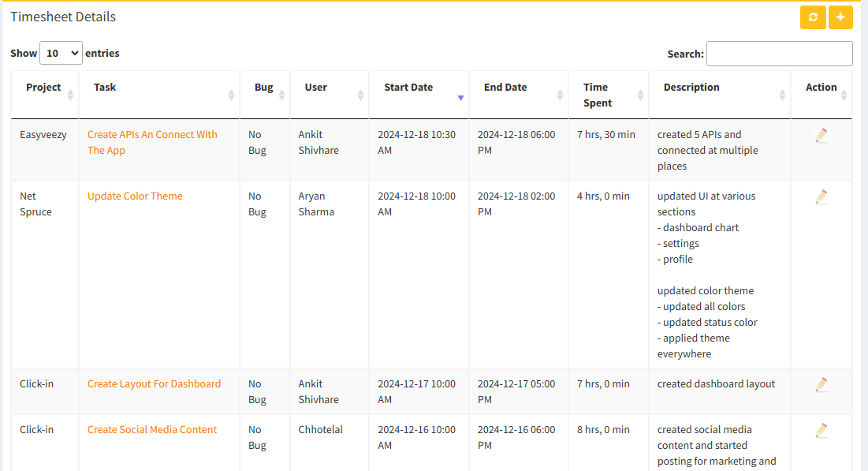Sort by the Time Spent column header
The image size is (868, 471).
(x=596, y=95)
